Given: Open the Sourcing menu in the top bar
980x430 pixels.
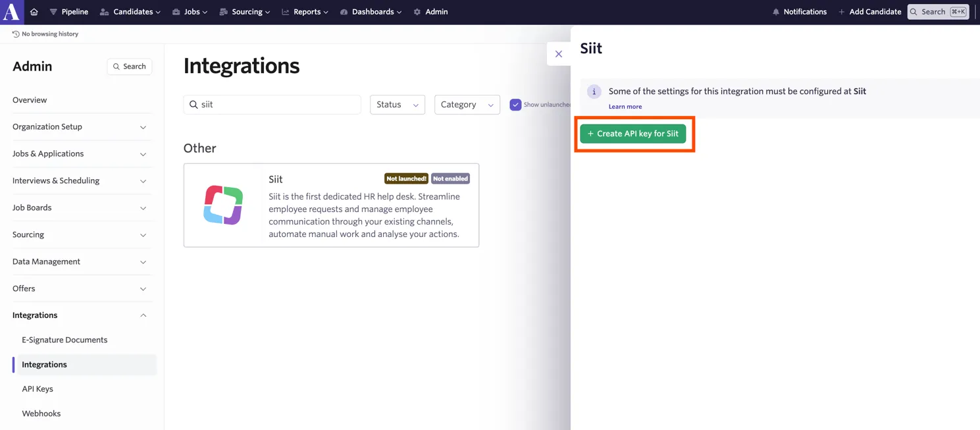Looking at the screenshot, I should tap(245, 12).
